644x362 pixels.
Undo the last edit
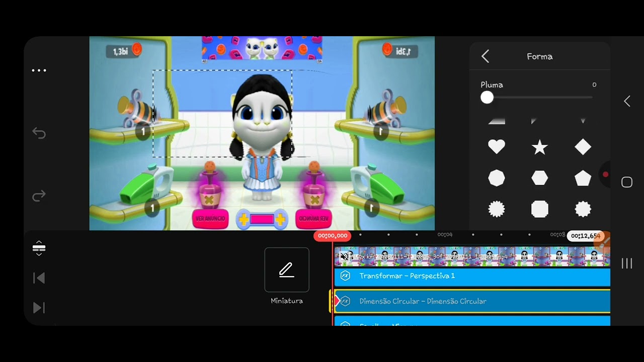(39, 133)
